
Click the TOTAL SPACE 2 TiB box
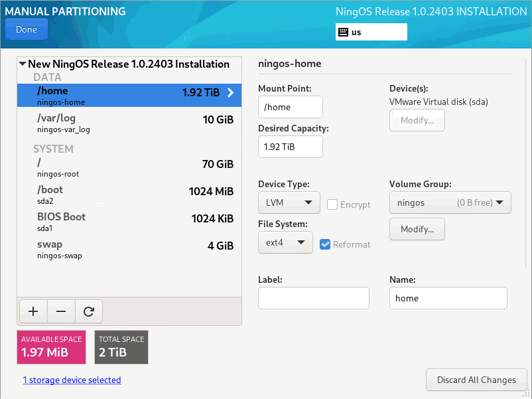121,347
